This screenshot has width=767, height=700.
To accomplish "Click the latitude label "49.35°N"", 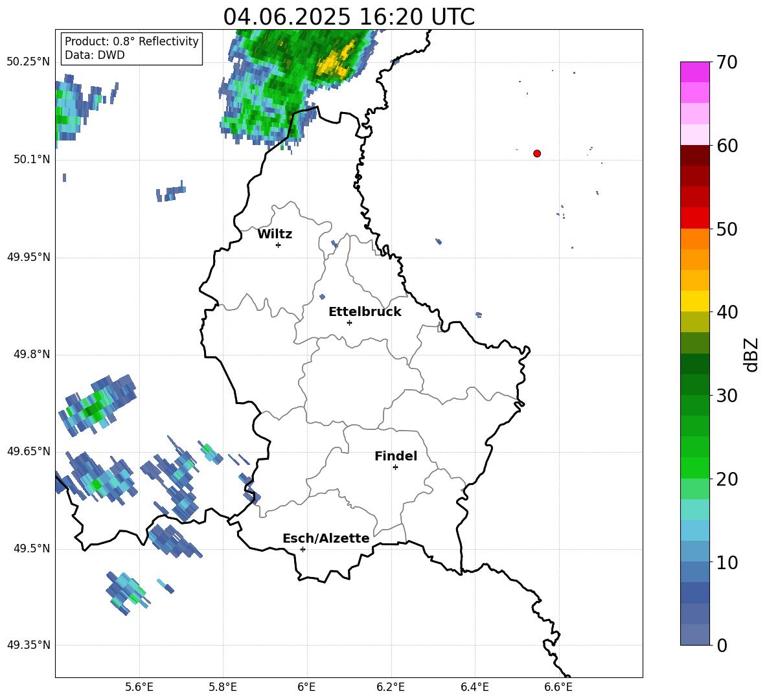I will (29, 645).
